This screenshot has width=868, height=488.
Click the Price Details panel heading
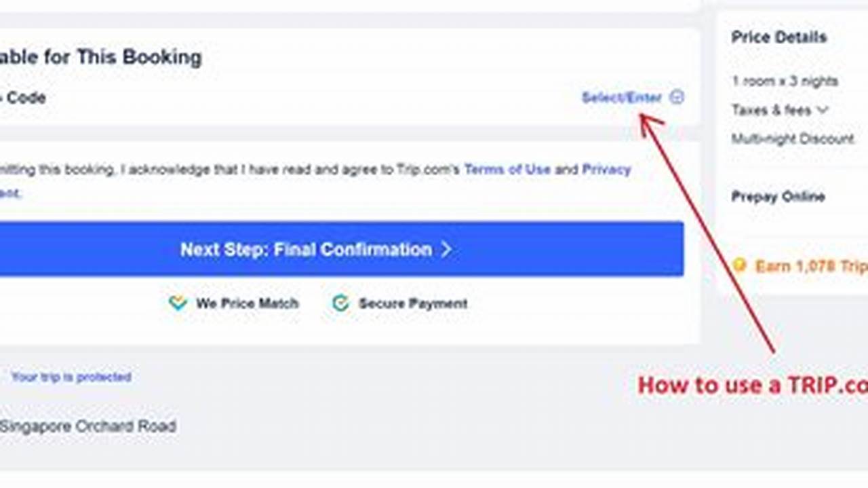(x=778, y=37)
